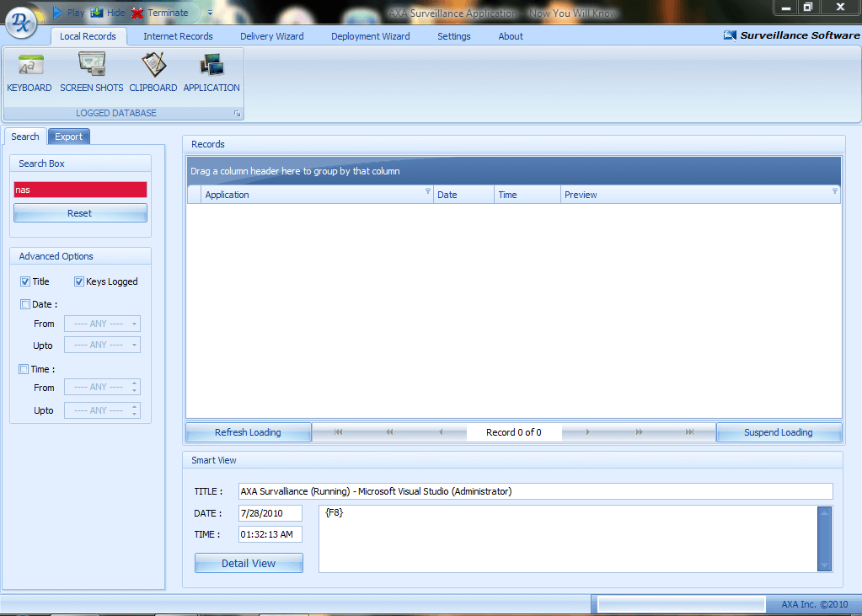Switch to the Internet Records tab
This screenshot has width=862, height=616.
coord(178,36)
